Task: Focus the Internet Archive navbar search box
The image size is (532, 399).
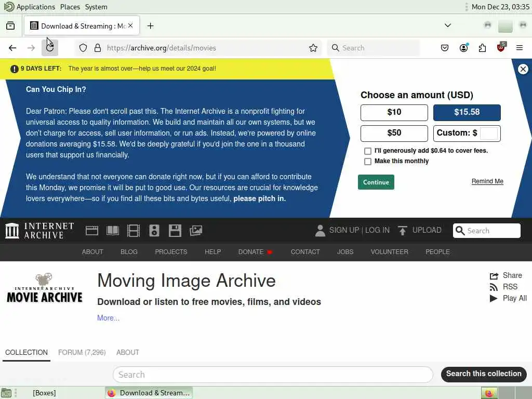Action: click(486, 231)
